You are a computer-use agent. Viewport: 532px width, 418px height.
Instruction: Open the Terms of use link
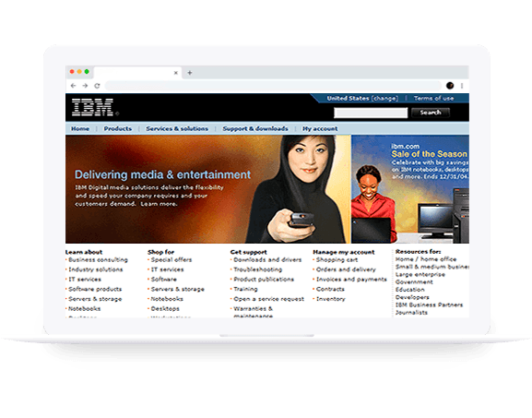pos(433,99)
